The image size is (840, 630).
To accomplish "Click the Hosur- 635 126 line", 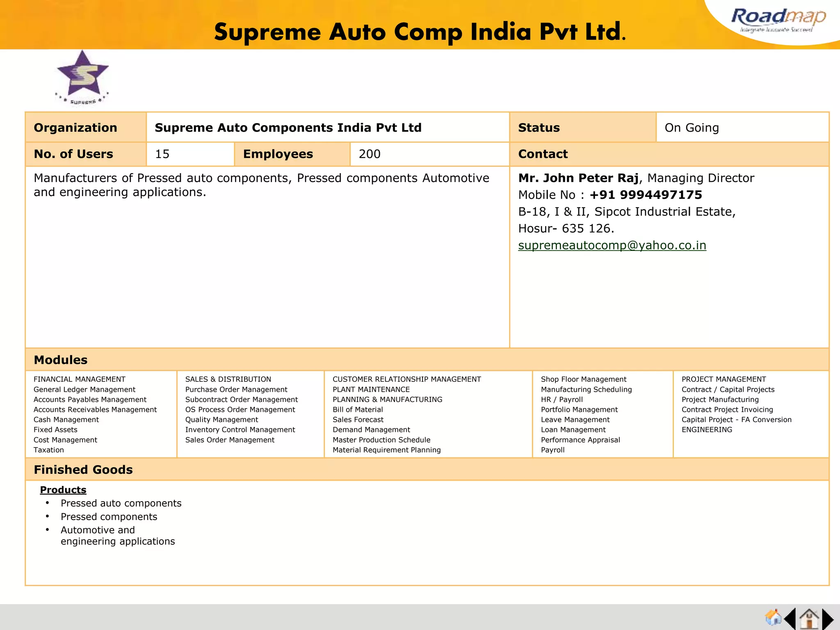I will (x=566, y=228).
